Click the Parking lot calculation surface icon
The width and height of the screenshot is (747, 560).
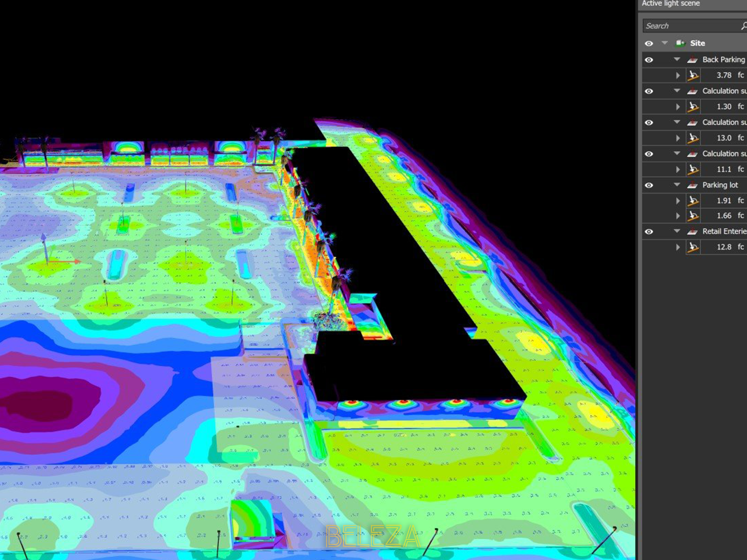point(692,185)
